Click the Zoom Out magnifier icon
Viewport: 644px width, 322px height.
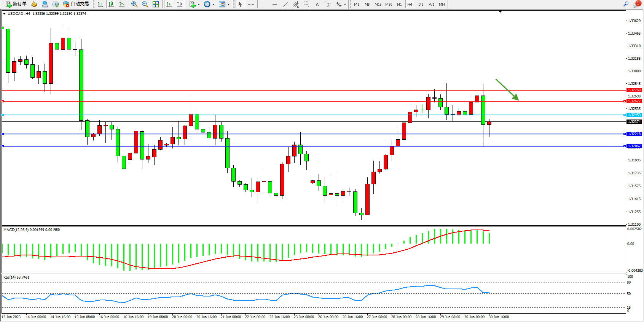(145, 4)
